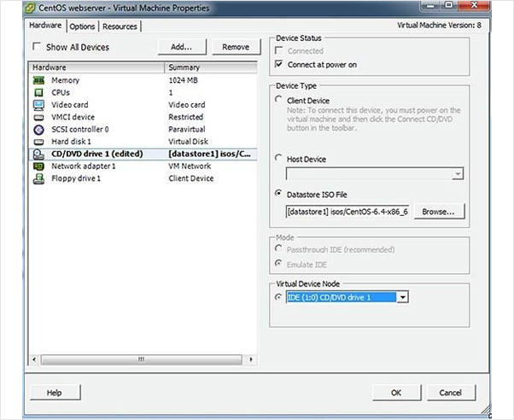Select the VMCI device row label
Screen dimensions: 514x420
[x=73, y=117]
